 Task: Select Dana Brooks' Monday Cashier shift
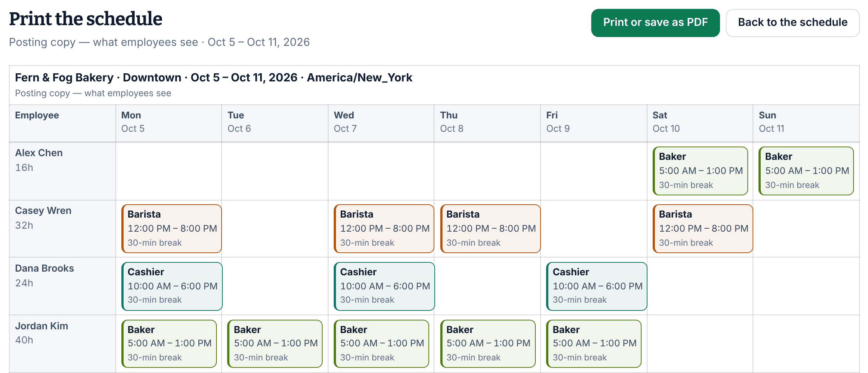[x=172, y=286]
